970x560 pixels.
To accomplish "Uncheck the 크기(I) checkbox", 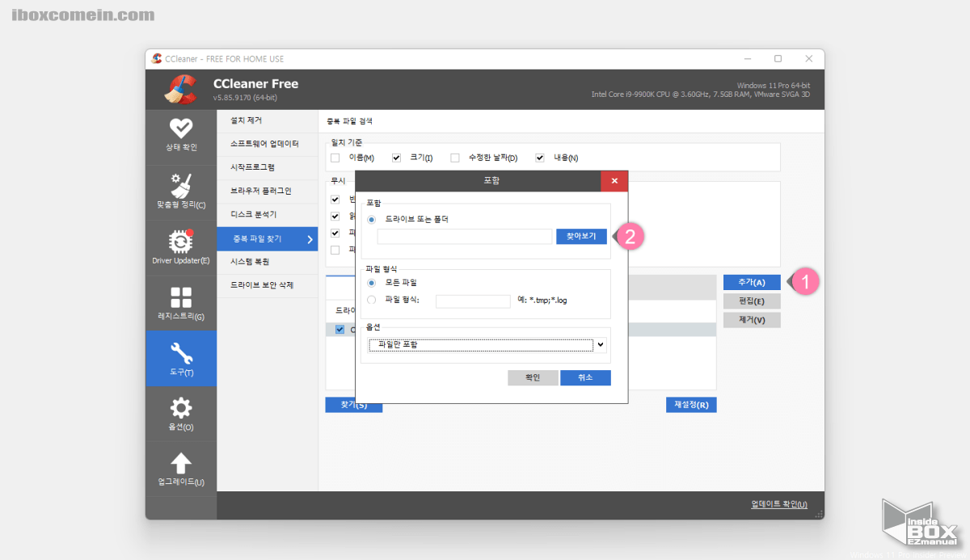I will (395, 158).
